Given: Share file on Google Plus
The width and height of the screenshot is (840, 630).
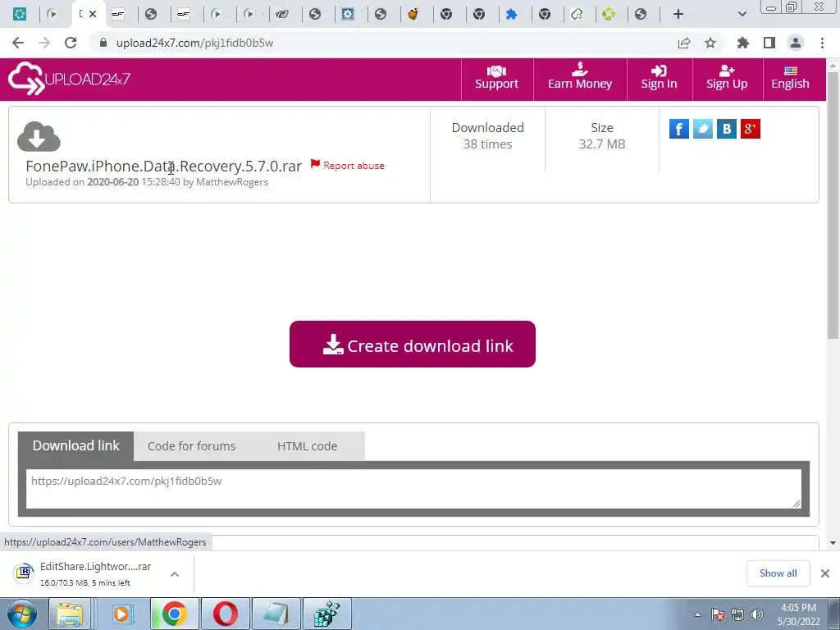Looking at the screenshot, I should click(x=750, y=129).
